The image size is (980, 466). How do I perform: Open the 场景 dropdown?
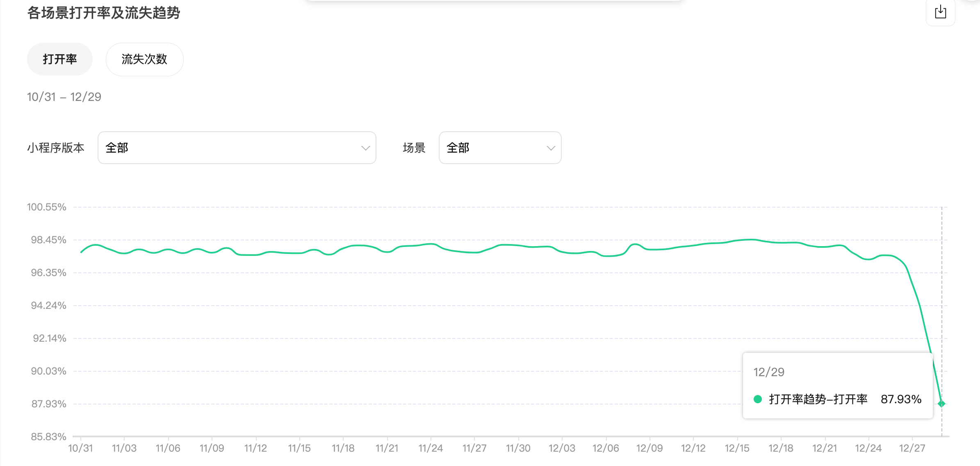(x=499, y=148)
